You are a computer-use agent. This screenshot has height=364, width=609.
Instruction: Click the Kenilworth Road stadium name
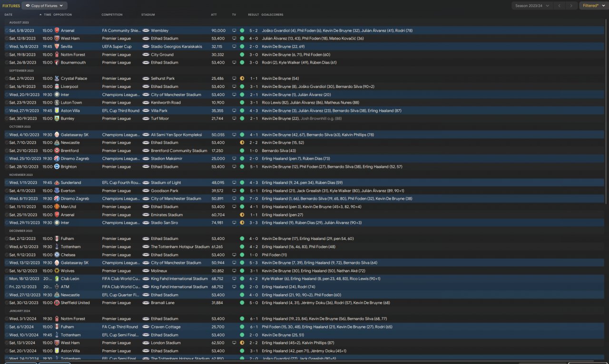pos(166,103)
